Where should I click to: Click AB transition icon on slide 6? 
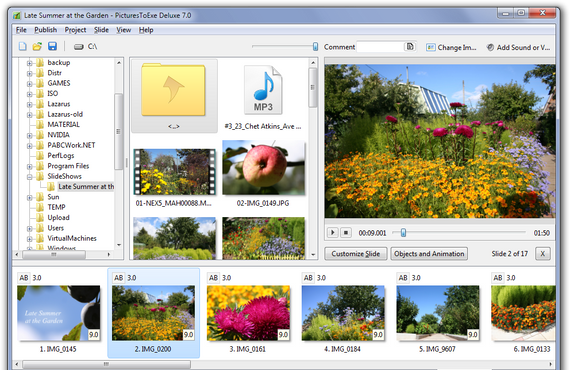point(498,278)
